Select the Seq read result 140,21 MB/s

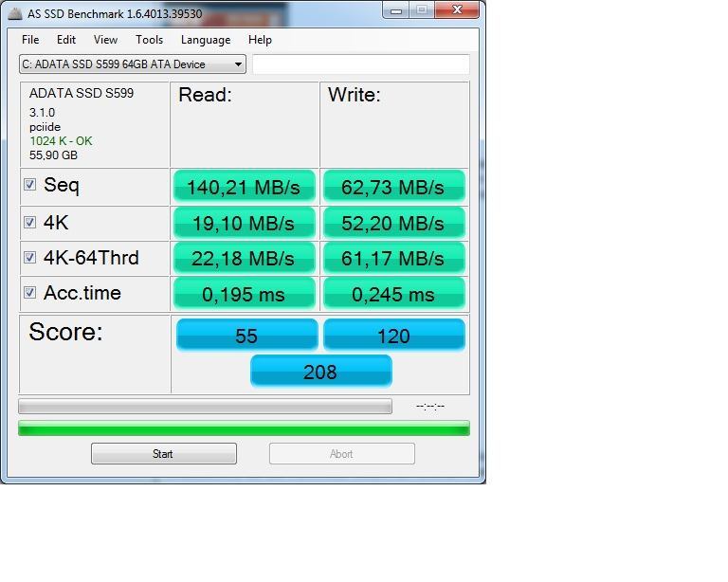tap(244, 187)
